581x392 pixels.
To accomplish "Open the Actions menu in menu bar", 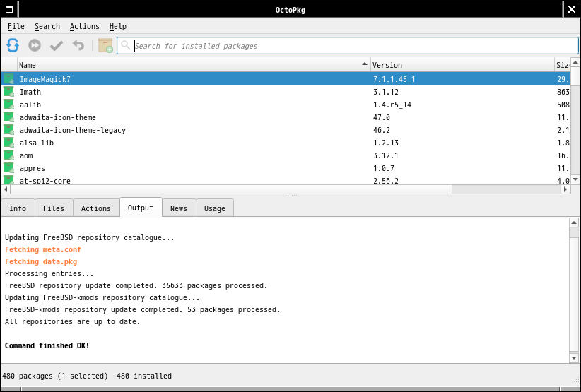I will (84, 26).
